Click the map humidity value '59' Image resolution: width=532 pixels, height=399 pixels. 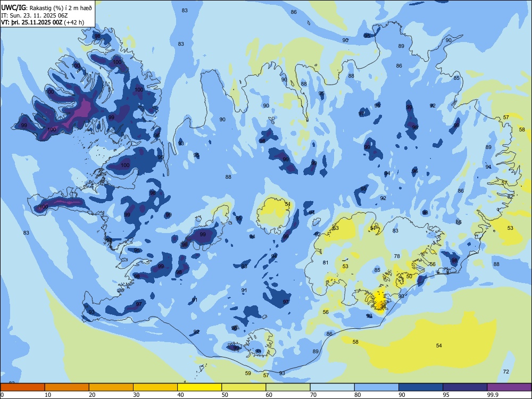tap(248, 373)
